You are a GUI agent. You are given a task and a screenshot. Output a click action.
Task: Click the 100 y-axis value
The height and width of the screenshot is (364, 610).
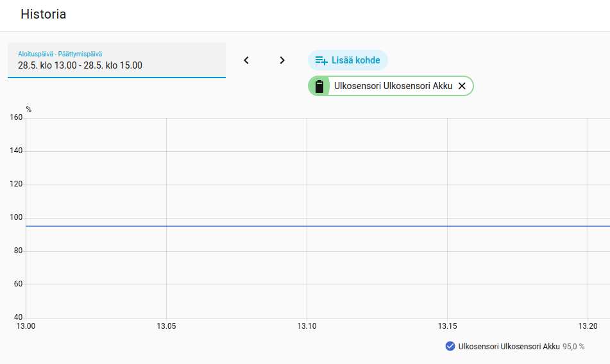pyautogui.click(x=16, y=217)
